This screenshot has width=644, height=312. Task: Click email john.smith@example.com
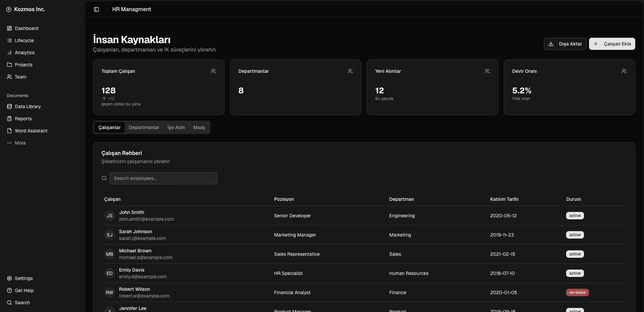click(146, 219)
